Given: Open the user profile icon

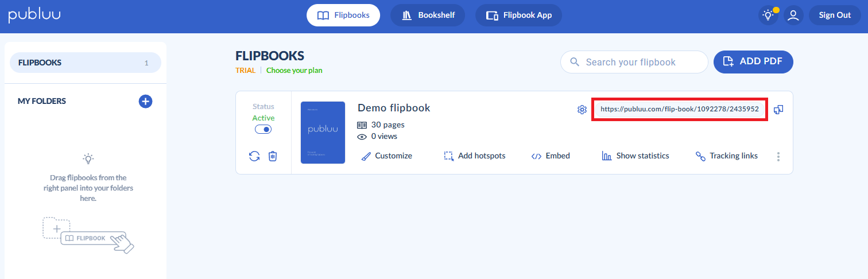Looking at the screenshot, I should [793, 15].
